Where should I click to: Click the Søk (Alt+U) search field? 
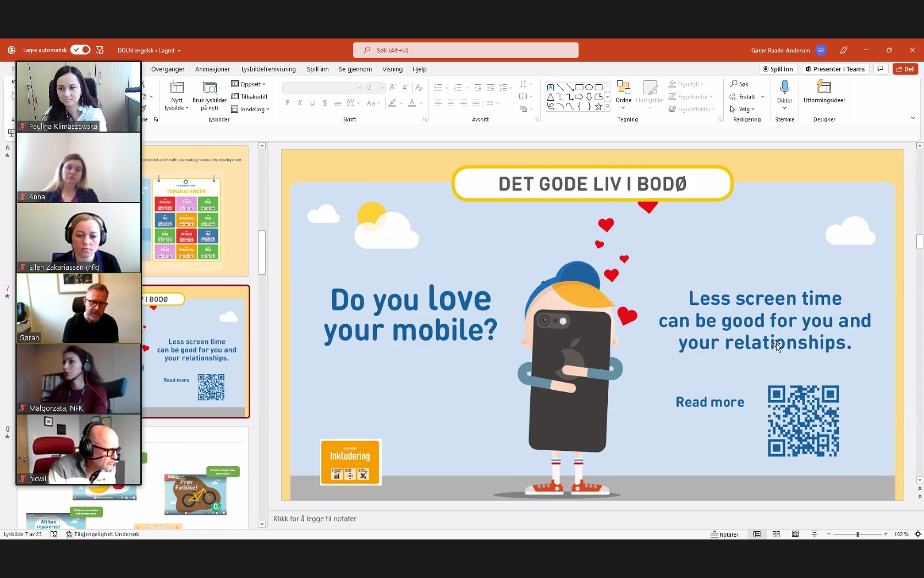click(465, 50)
